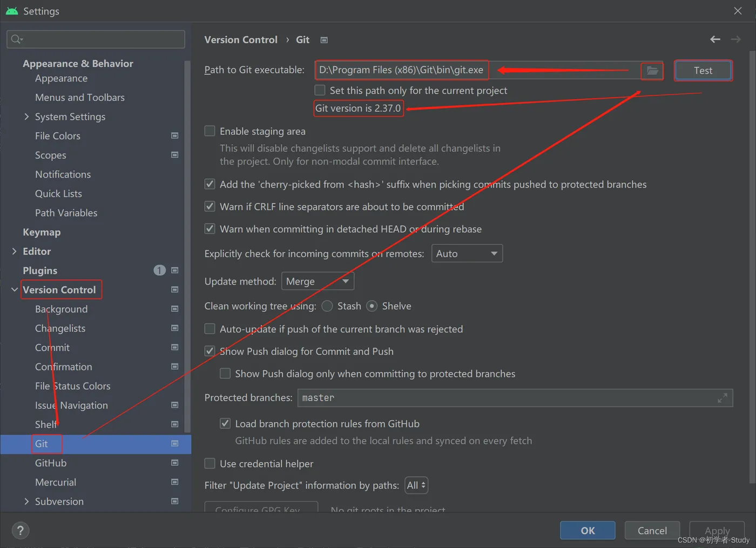Collapse the Version Control tree node
Screen dimensions: 756x548
[x=14, y=289]
